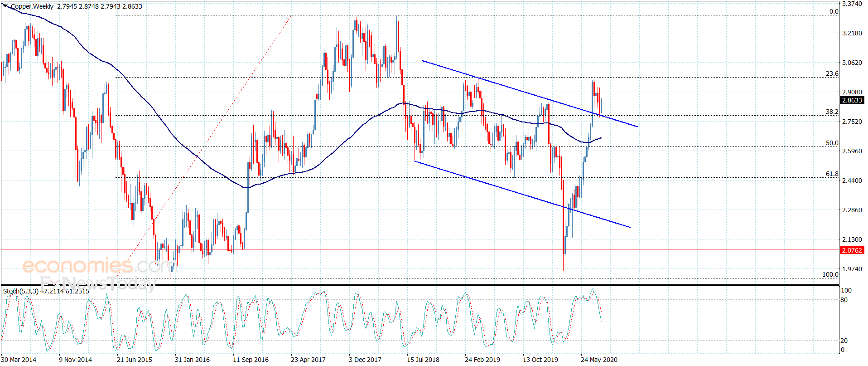This screenshot has height=366, width=868.
Task: Click the 13 Oct 2019 date label
Action: tap(540, 360)
